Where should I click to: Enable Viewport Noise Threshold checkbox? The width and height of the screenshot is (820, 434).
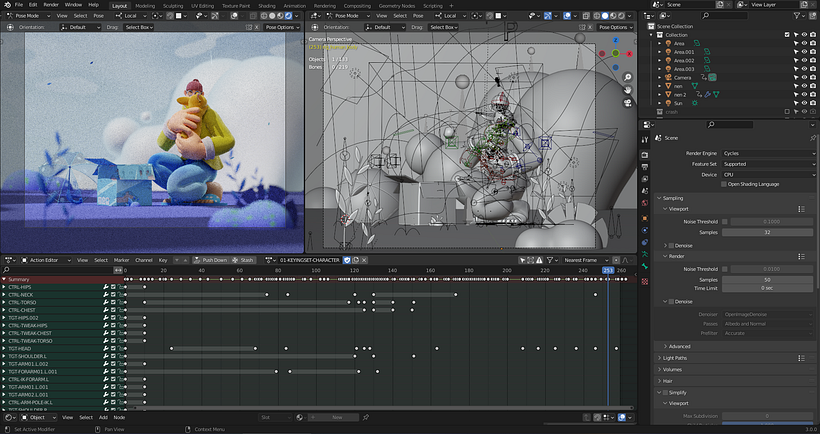tap(725, 222)
